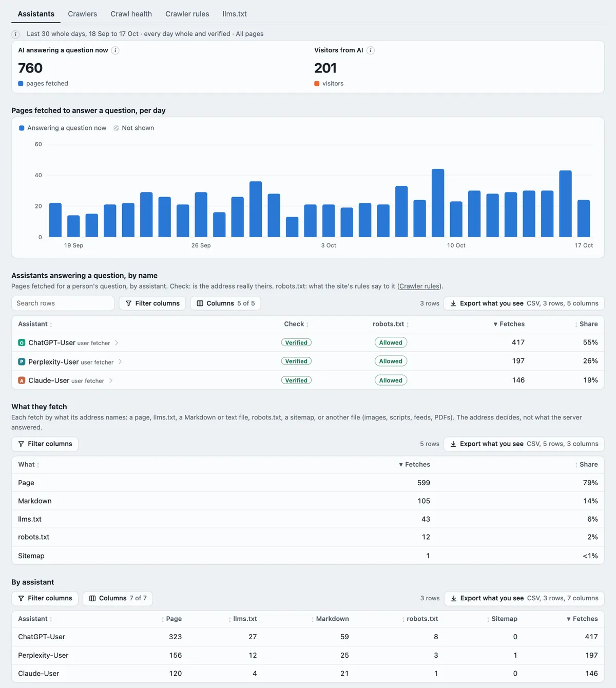Click the Search rows input field

coord(63,303)
